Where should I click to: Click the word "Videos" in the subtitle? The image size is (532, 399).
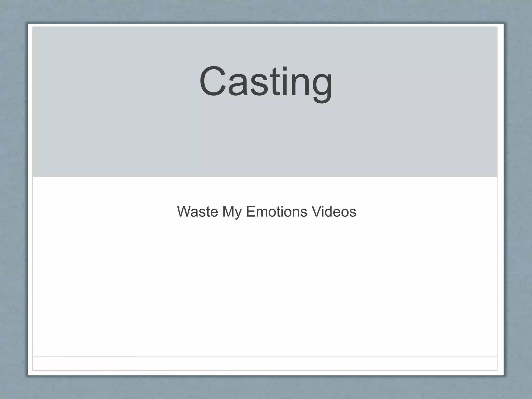pos(334,211)
